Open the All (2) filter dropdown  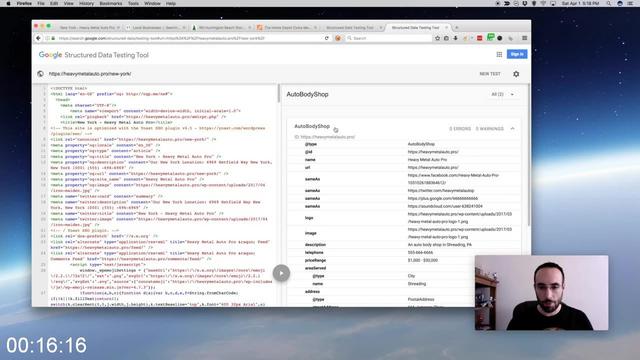click(502, 94)
